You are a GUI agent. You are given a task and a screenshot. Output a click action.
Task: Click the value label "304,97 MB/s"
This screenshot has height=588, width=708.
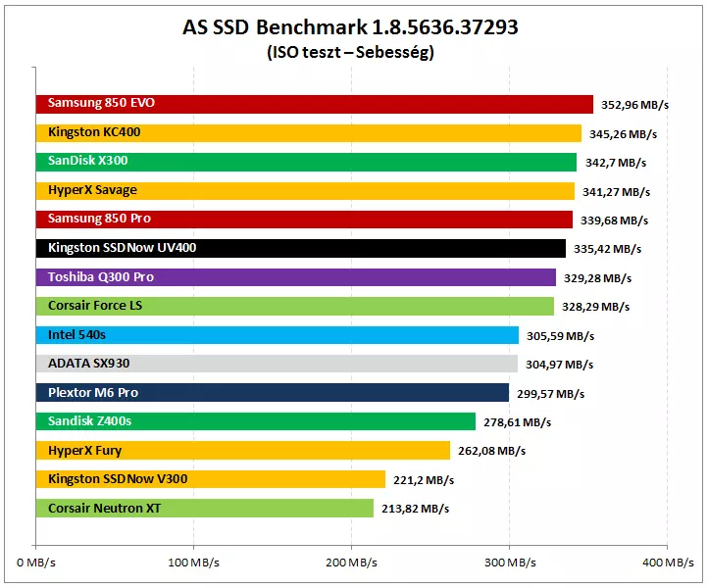pos(560,365)
